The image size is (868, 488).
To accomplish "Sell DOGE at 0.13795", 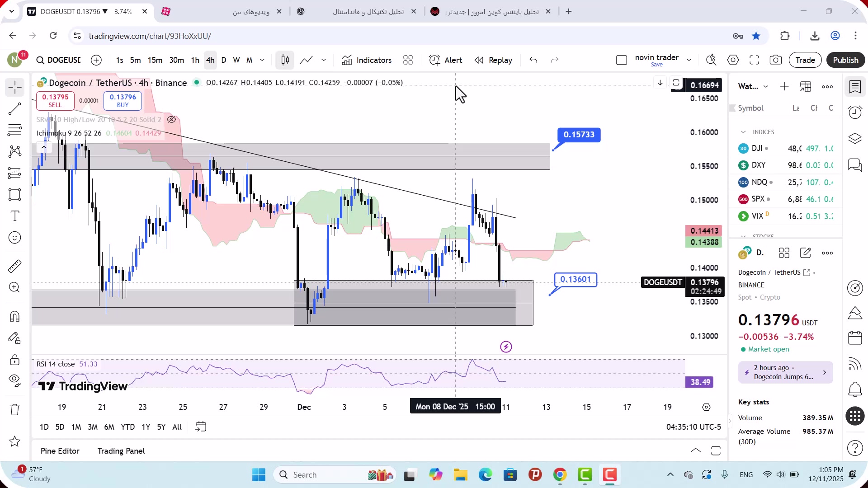I will (x=55, y=101).
